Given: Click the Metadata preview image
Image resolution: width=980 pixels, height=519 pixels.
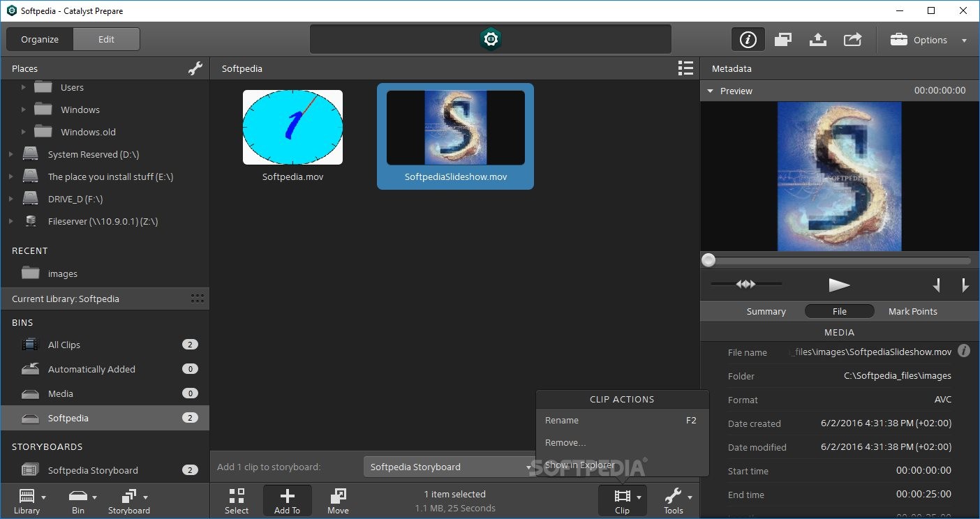Looking at the screenshot, I should click(x=839, y=176).
